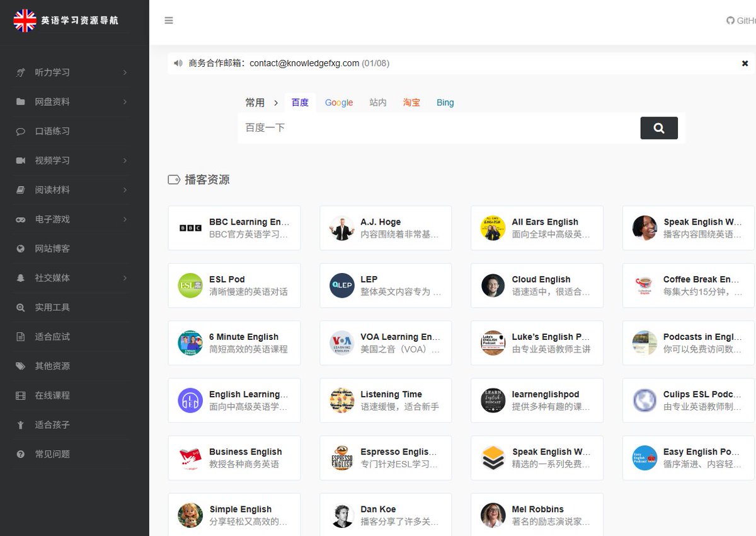
Task: Open the Mel Robbins card
Action: click(537, 515)
